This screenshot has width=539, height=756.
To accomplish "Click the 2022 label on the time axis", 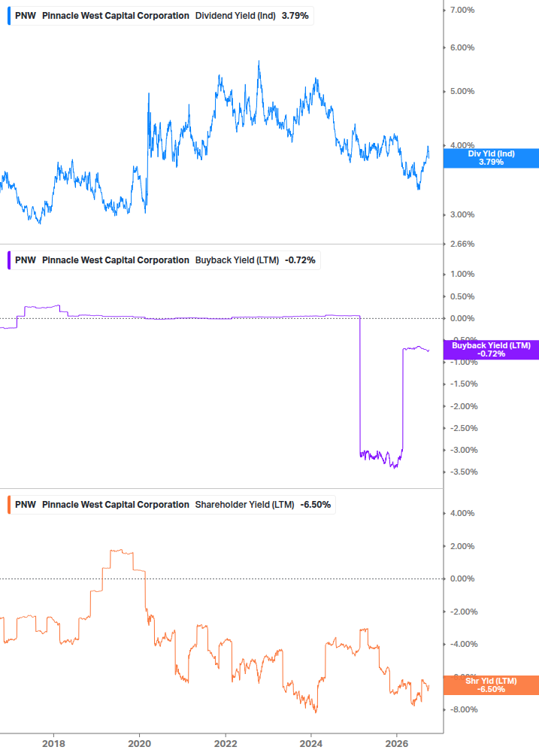I will click(x=226, y=744).
